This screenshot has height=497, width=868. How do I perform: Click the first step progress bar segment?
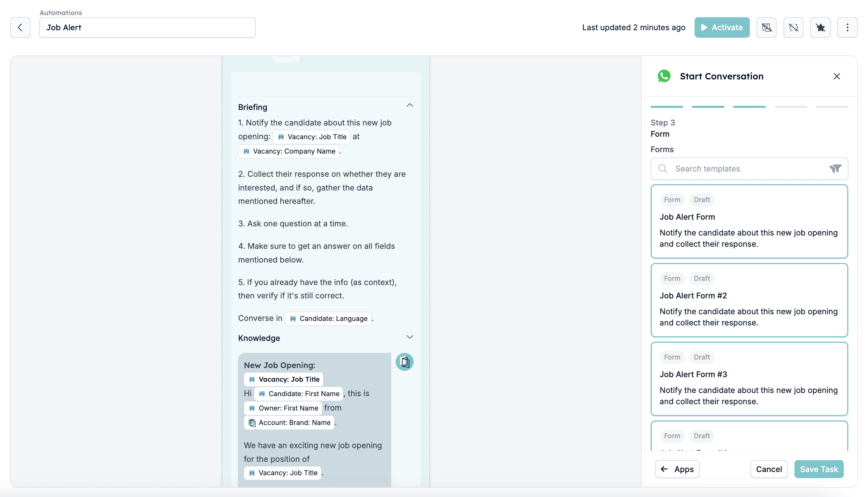click(x=667, y=107)
